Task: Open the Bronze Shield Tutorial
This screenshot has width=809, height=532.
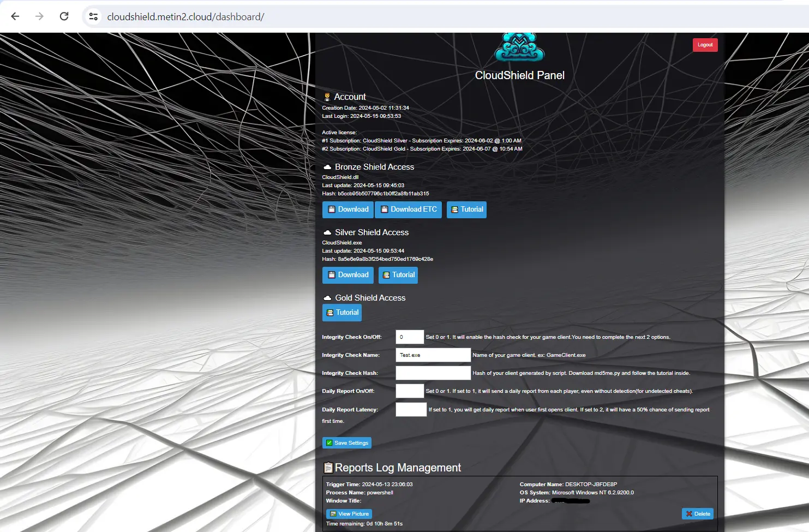Action: pyautogui.click(x=466, y=210)
